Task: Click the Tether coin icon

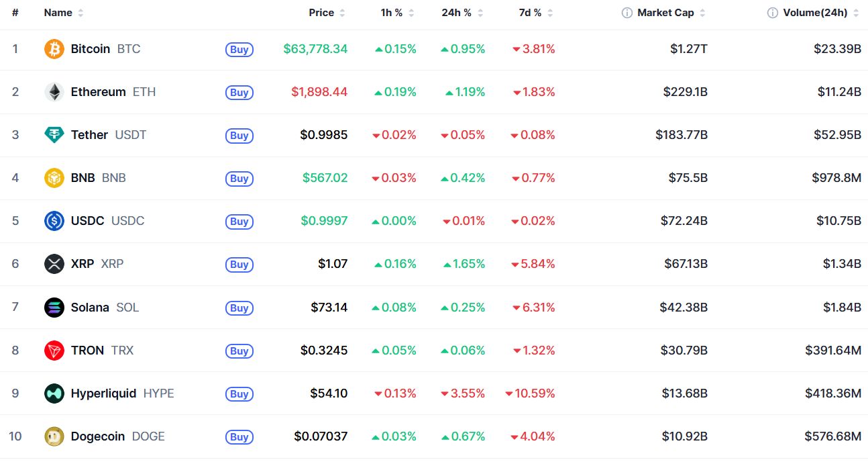Action: pyautogui.click(x=54, y=135)
